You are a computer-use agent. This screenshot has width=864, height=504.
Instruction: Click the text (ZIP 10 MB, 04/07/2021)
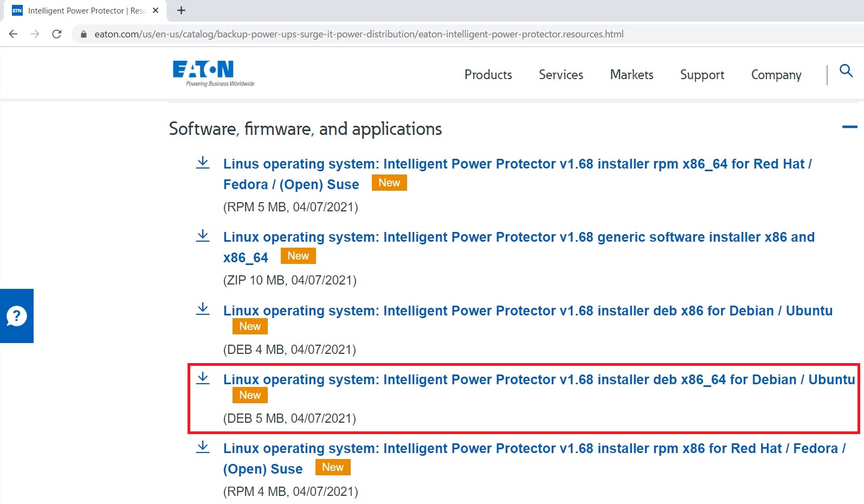[x=290, y=280]
